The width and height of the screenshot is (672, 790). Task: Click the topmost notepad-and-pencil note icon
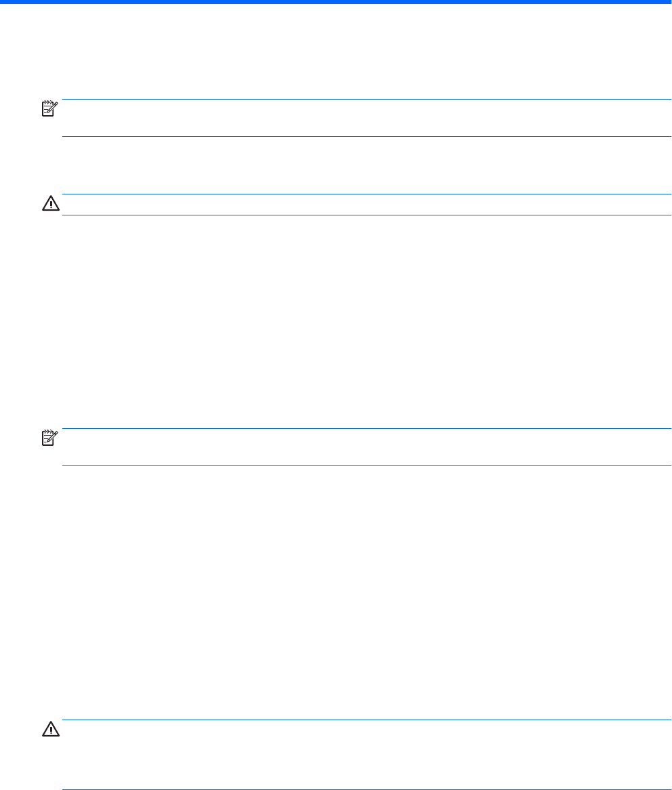coord(50,109)
